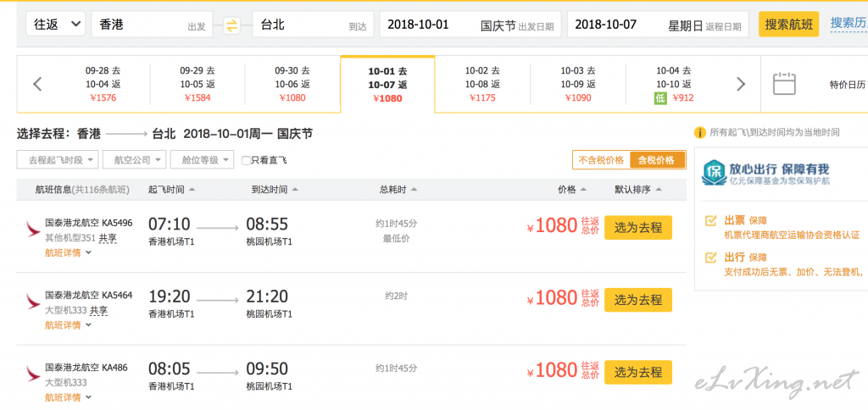The width and height of the screenshot is (868, 410).
Task: Open the 特价日历 calendar icon
Action: (x=784, y=84)
